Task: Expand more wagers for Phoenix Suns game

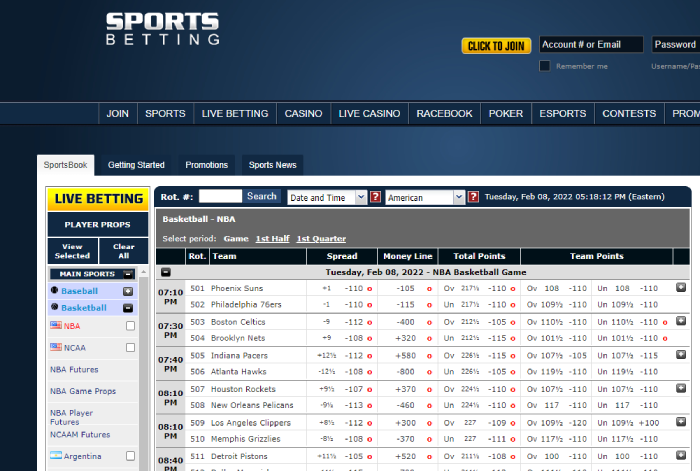Action: coord(681,288)
